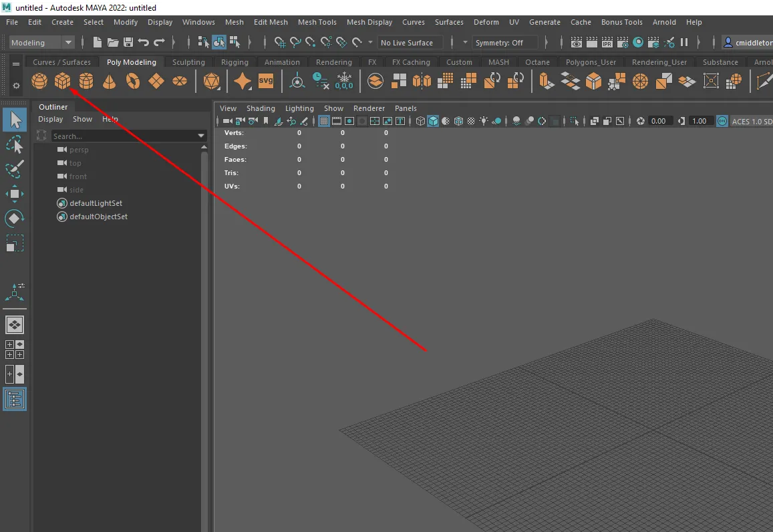Open the Outliner Display menu
This screenshot has height=532, width=773.
pos(50,119)
